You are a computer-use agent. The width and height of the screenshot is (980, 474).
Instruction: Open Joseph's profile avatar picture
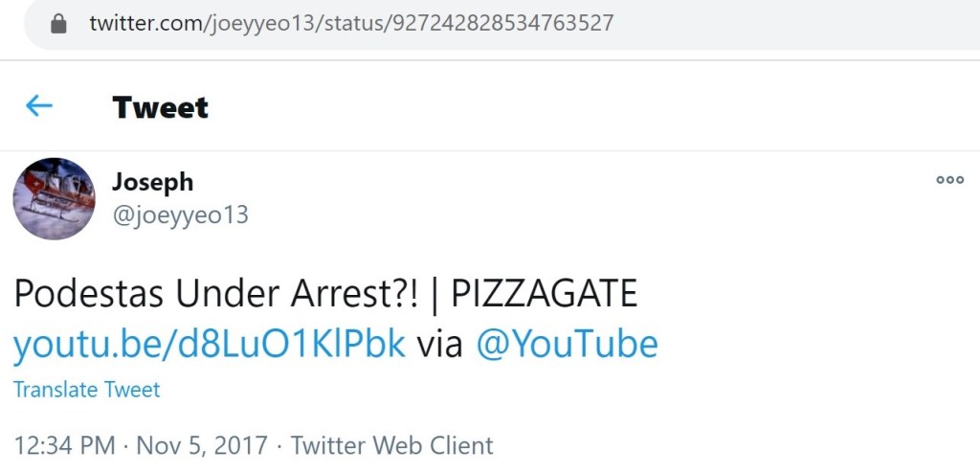coord(54,198)
